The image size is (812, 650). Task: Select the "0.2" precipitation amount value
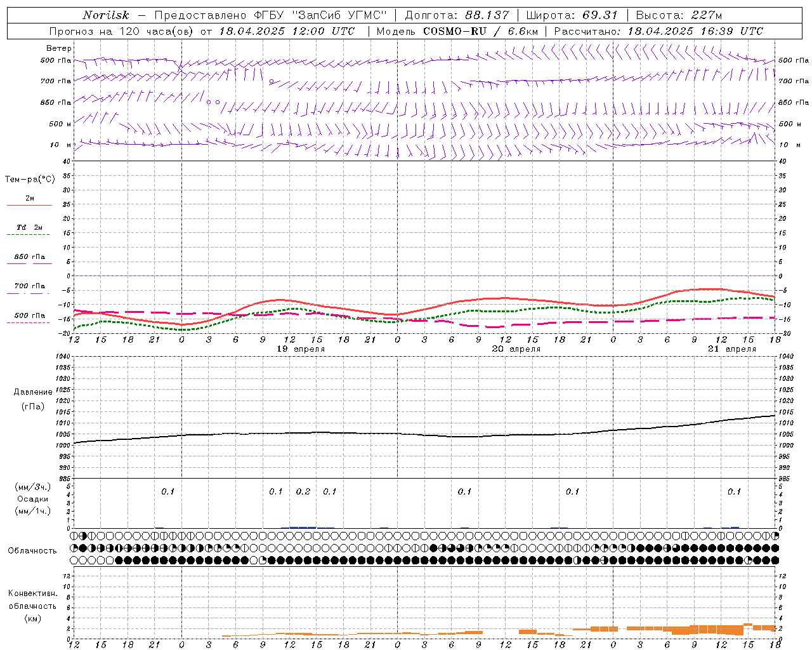click(x=303, y=491)
